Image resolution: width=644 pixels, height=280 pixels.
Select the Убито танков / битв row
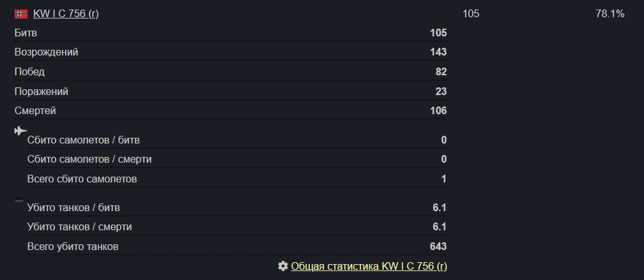[x=237, y=208]
